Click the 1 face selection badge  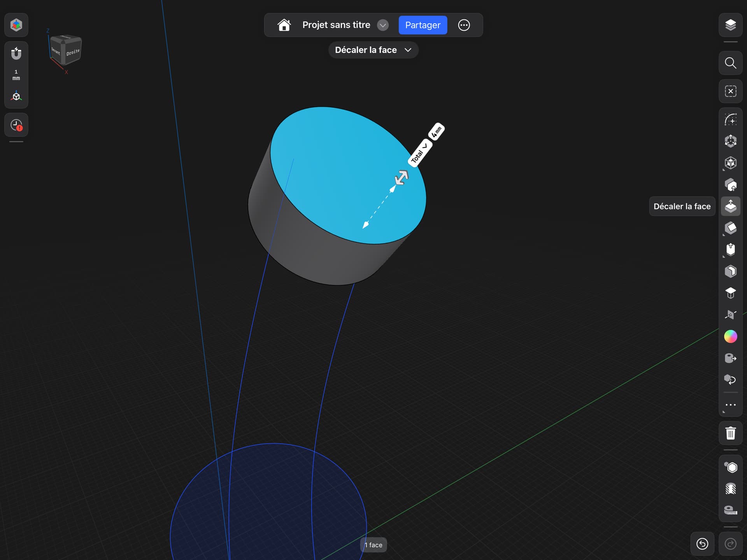coord(373,545)
